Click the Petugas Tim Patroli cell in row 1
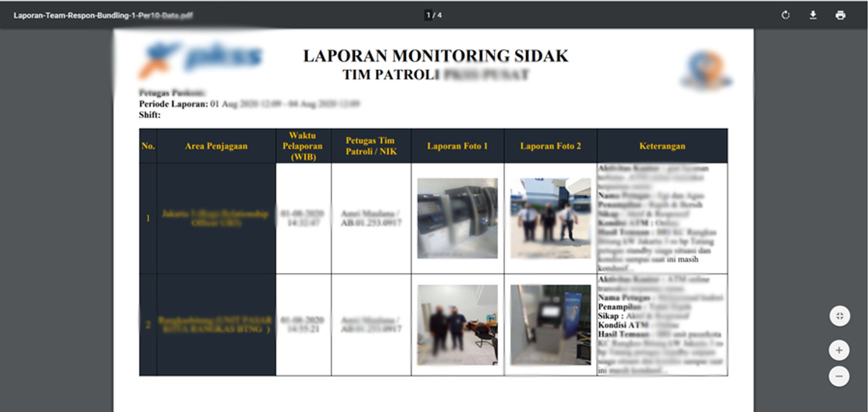This screenshot has height=412, width=868. coord(371,218)
